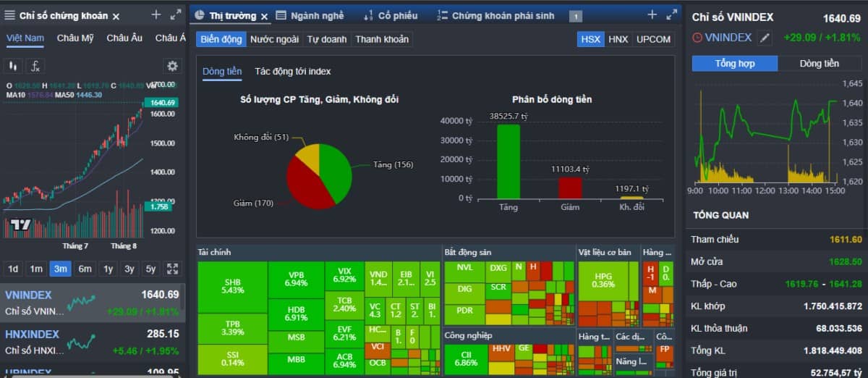Click the TPB 3.39% heatmap tile
This screenshot has width=868, height=378.
coord(232,328)
